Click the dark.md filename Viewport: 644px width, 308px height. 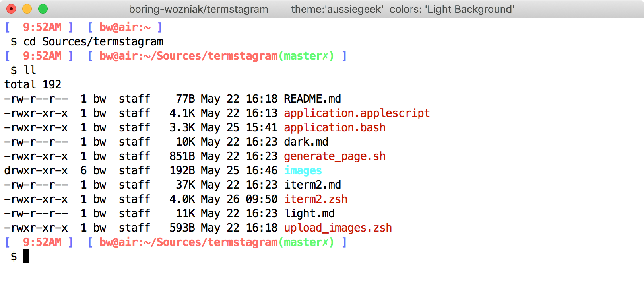pyautogui.click(x=306, y=142)
